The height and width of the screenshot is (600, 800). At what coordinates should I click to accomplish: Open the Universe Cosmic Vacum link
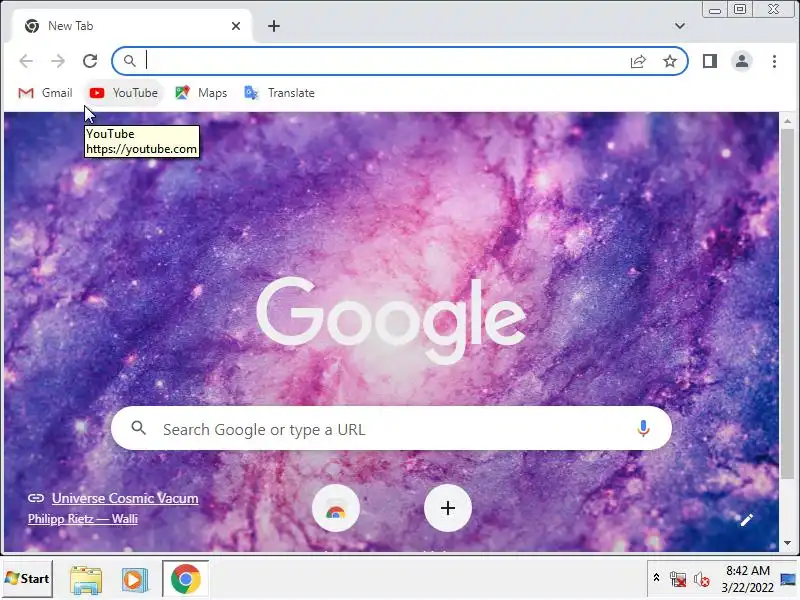click(x=125, y=498)
